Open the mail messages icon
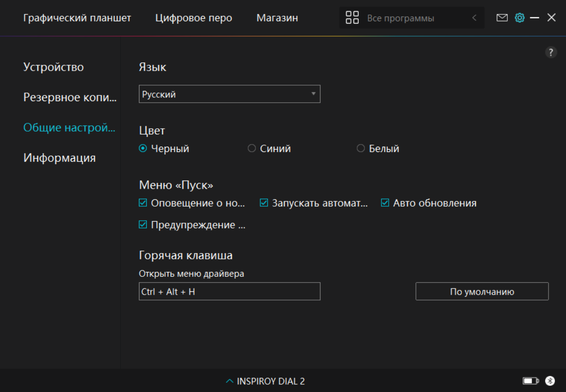Viewport: 566px width, 392px height. click(x=502, y=18)
